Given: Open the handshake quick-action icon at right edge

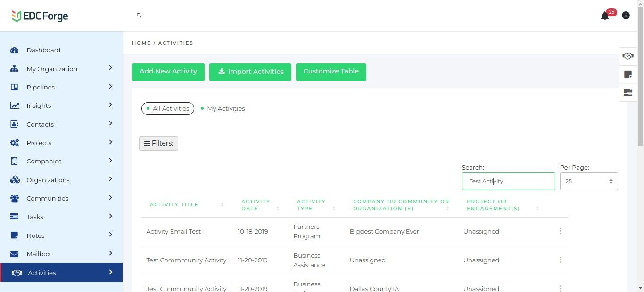Looking at the screenshot, I should coord(628,56).
